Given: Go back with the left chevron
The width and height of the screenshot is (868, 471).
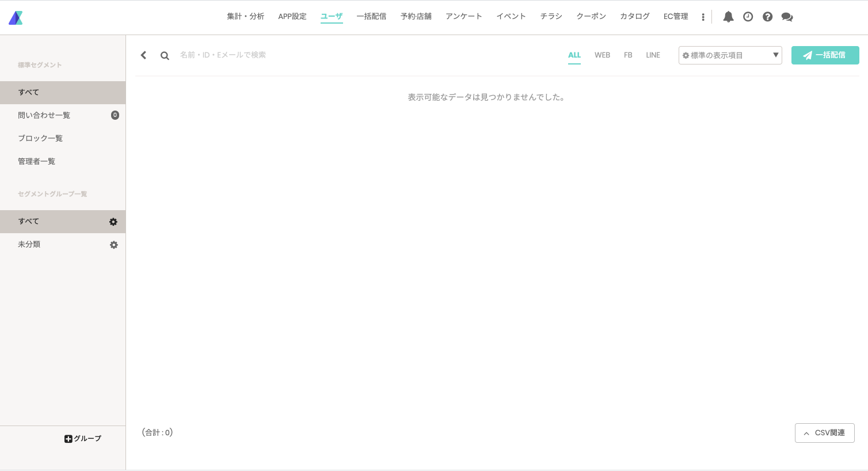Looking at the screenshot, I should pyautogui.click(x=144, y=55).
